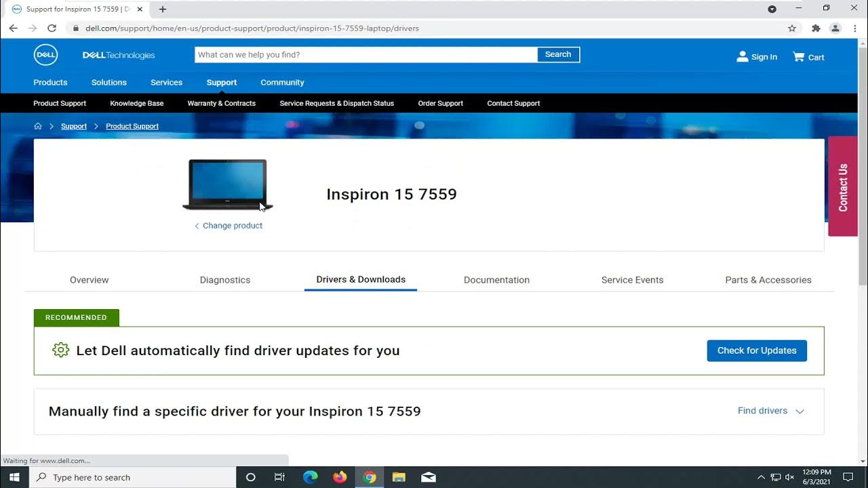Open Chrome three-dot menu

[854, 28]
